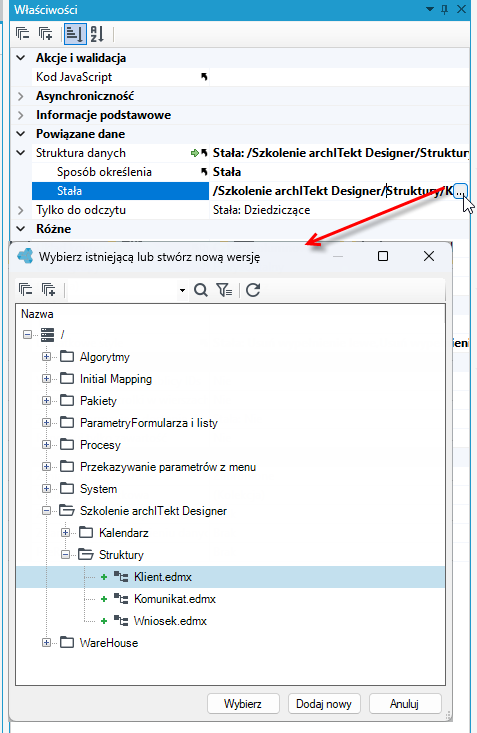Select the WareHouse folder item

(x=109, y=643)
